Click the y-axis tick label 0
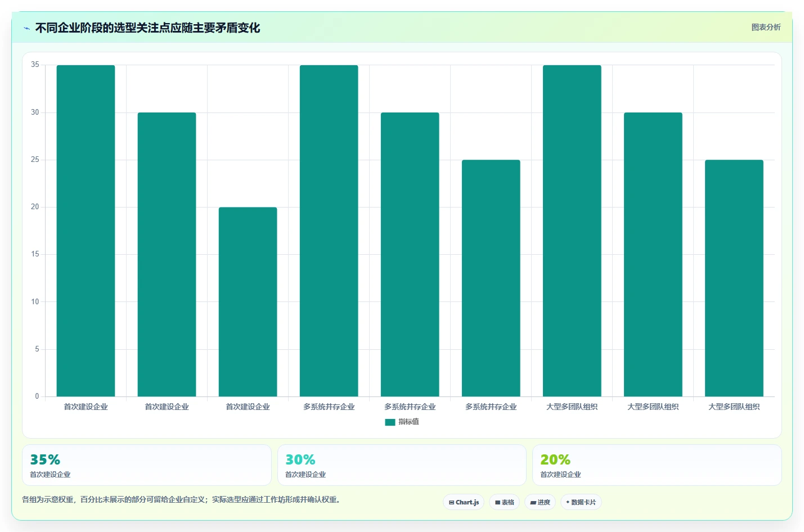This screenshot has height=532, width=804. click(37, 396)
